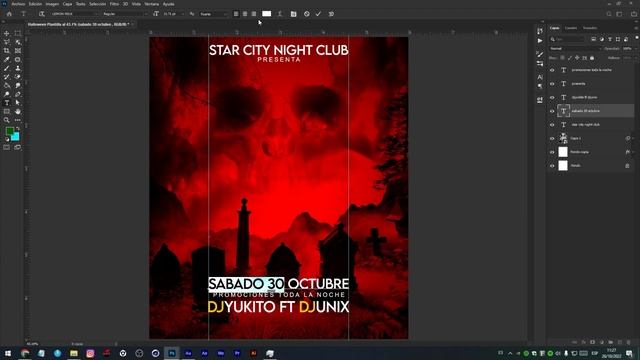Viewport: 640px width, 360px height.
Task: Select the Frame tool
Action: [18, 51]
